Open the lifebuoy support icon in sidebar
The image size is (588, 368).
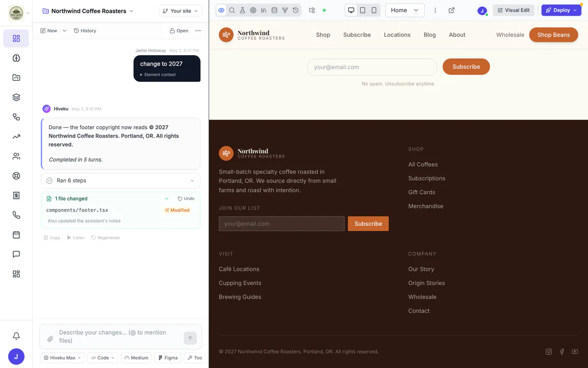click(16, 176)
